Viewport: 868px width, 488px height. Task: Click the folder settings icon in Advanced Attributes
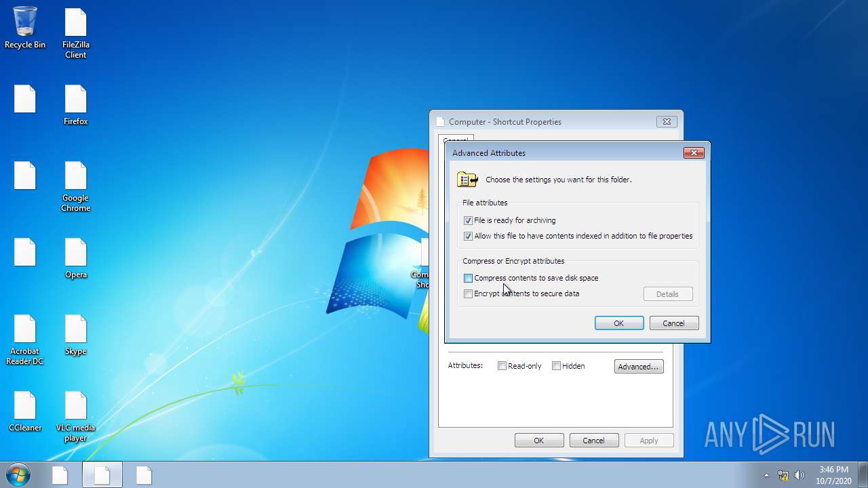point(467,180)
